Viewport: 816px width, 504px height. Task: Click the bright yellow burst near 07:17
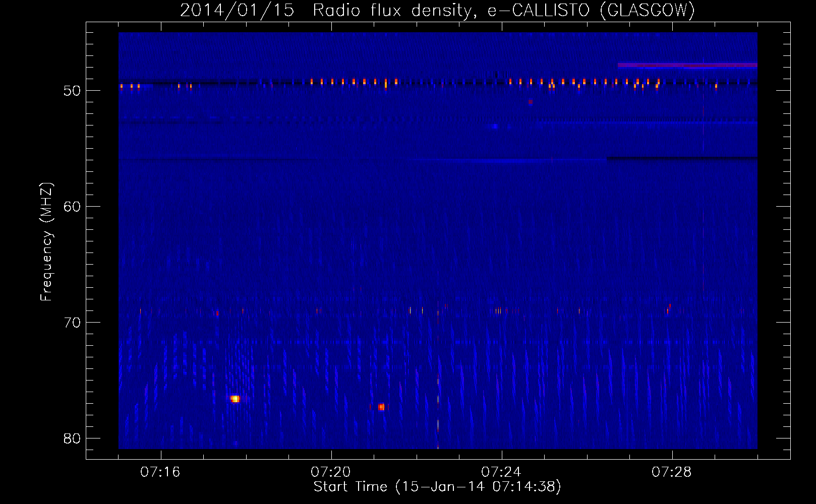pyautogui.click(x=235, y=399)
